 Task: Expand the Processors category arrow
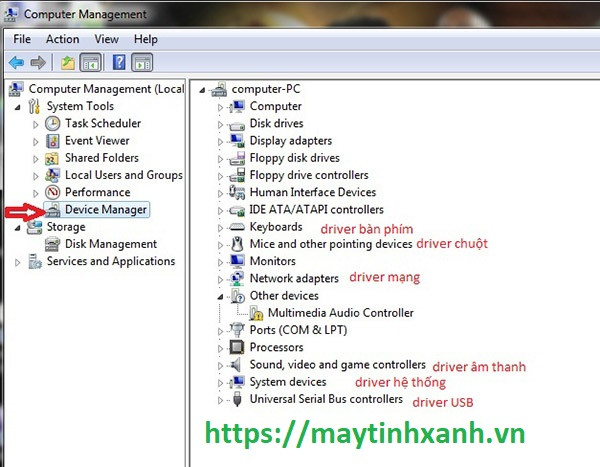(x=220, y=349)
